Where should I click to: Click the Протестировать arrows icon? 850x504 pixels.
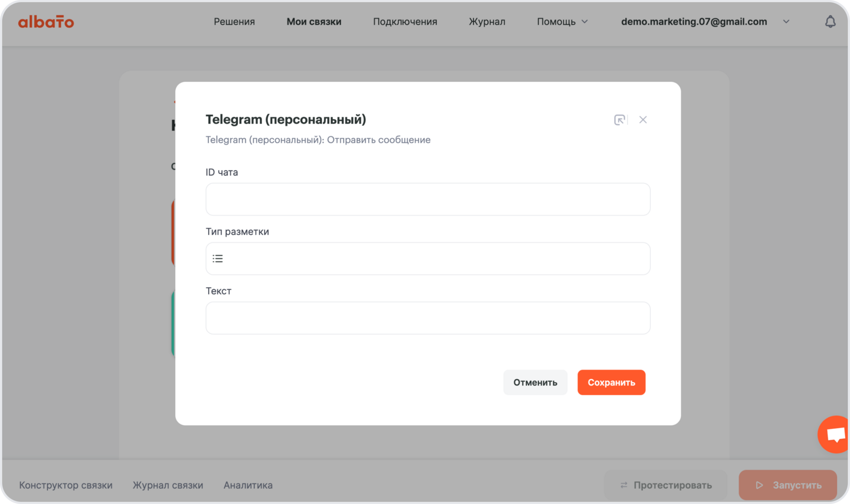click(624, 485)
